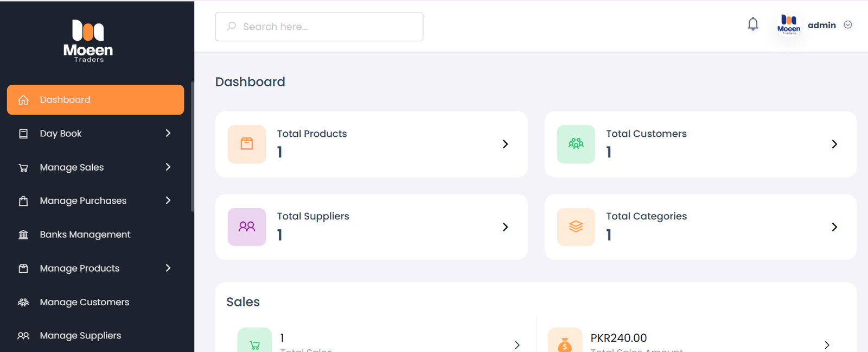Viewport: 868px width, 352px height.
Task: Click the Total Customers group icon
Action: 576,144
